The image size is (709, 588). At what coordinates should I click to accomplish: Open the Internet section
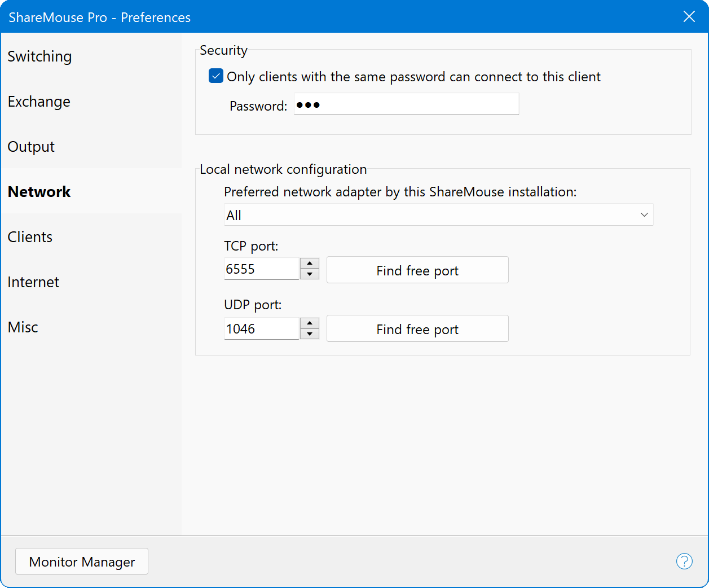[91, 282]
